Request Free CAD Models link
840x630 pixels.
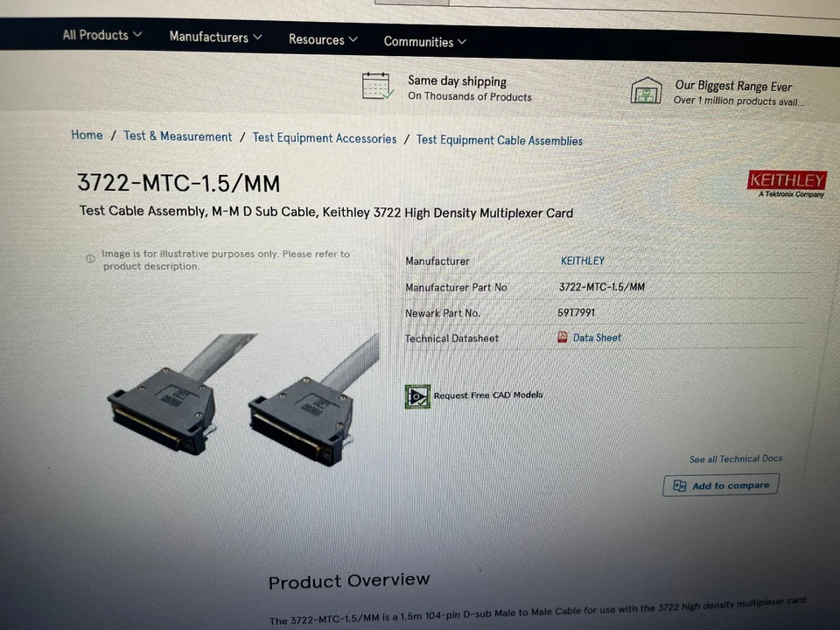(488, 395)
